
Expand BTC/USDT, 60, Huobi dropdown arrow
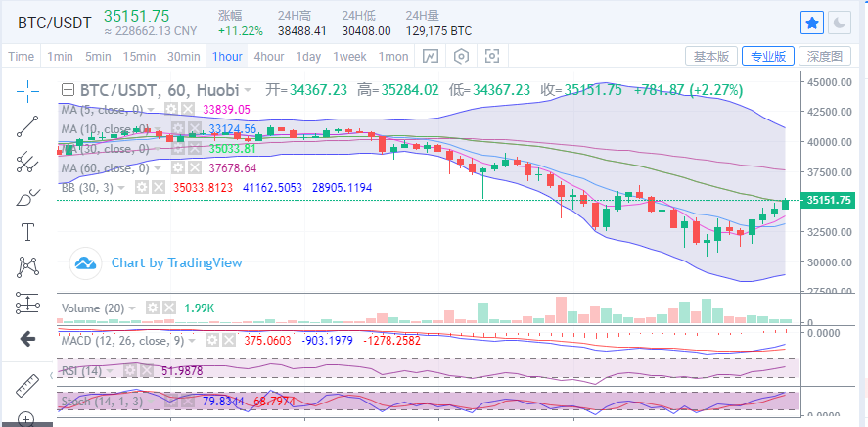pyautogui.click(x=248, y=90)
